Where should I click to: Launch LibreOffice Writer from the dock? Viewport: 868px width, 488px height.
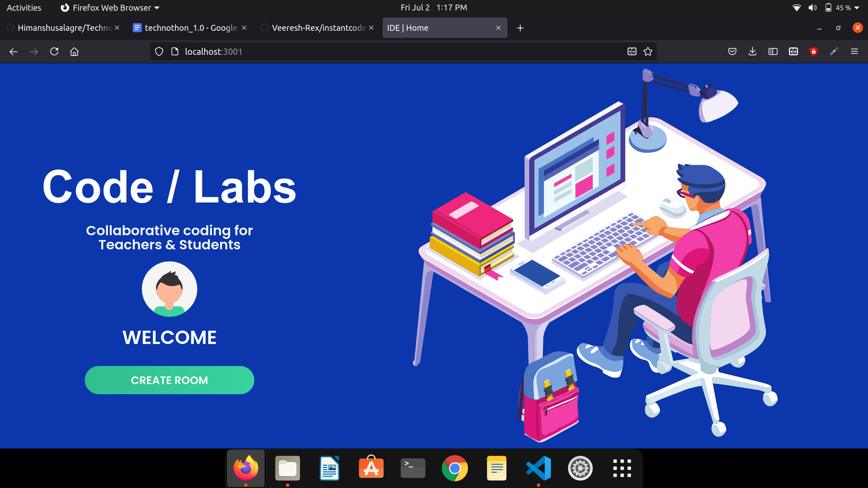[x=329, y=468]
